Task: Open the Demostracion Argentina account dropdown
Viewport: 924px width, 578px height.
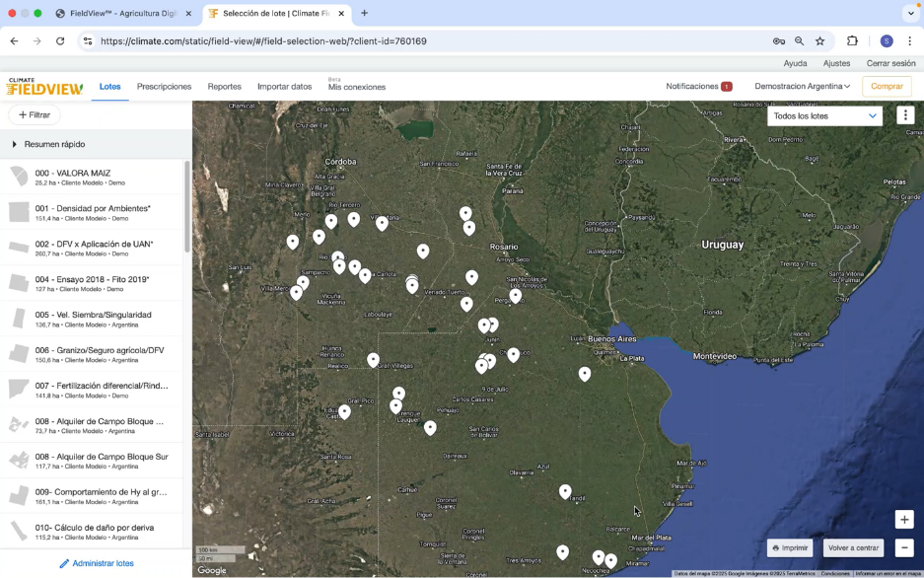Action: click(802, 87)
